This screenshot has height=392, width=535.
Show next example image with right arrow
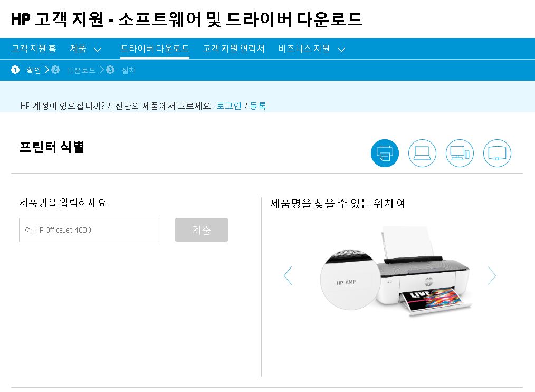pyautogui.click(x=492, y=275)
